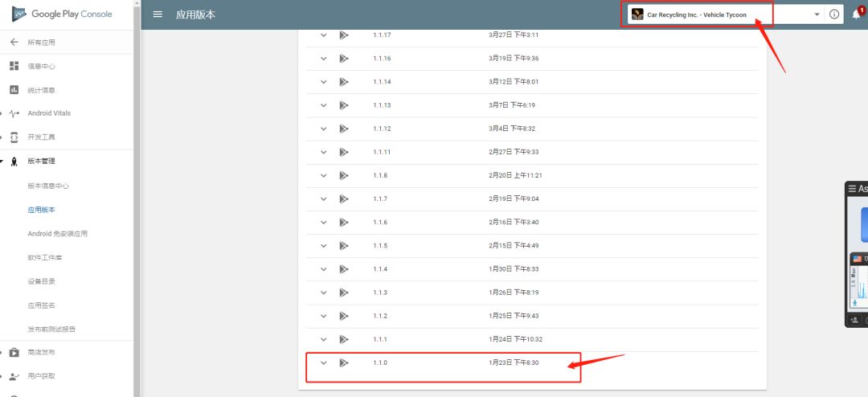Image resolution: width=868 pixels, height=397 pixels.
Task: Open 版本信息中心 submenu item
Action: [x=48, y=186]
